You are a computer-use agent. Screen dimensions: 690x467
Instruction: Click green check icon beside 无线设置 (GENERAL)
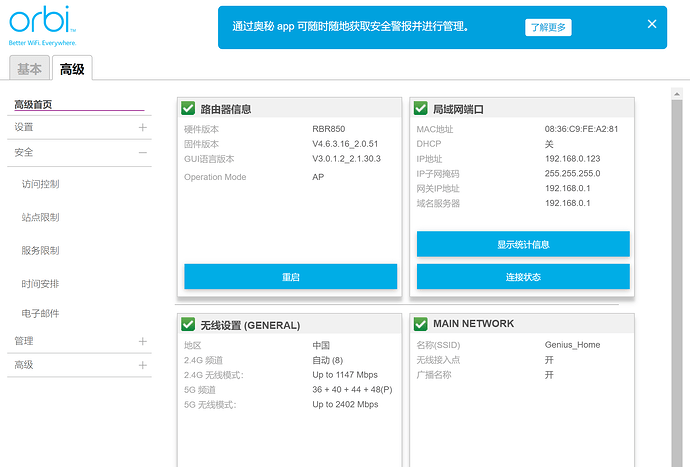pyautogui.click(x=188, y=324)
